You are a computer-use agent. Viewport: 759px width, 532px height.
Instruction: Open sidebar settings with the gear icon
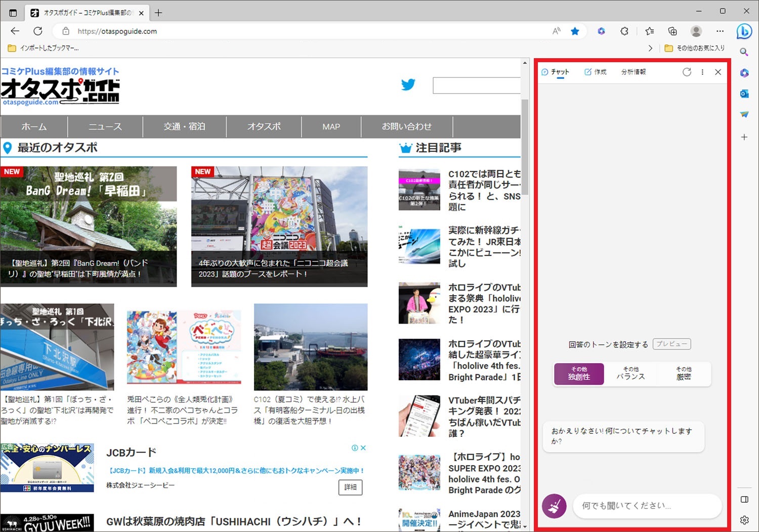tap(744, 520)
